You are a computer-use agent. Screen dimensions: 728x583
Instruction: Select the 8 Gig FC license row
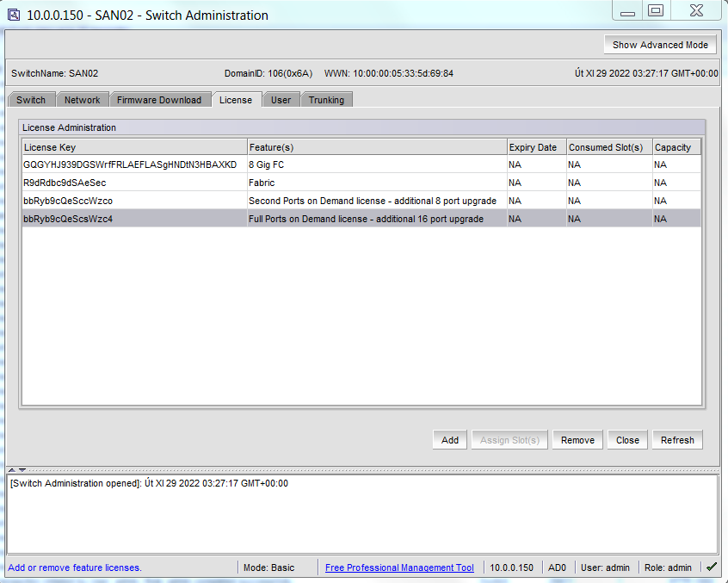361,164
